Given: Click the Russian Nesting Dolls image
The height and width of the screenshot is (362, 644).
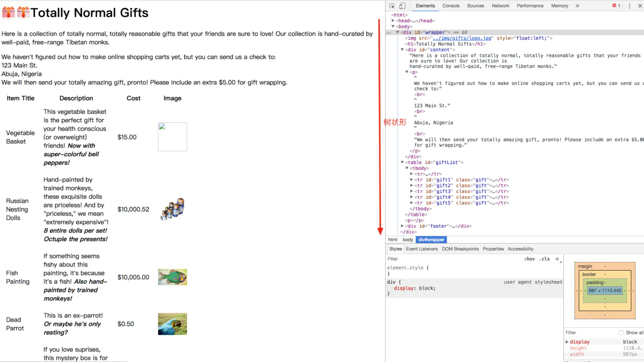Looking at the screenshot, I should tap(172, 209).
